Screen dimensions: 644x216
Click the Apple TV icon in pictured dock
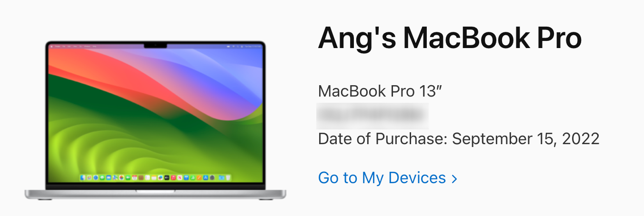point(167,177)
